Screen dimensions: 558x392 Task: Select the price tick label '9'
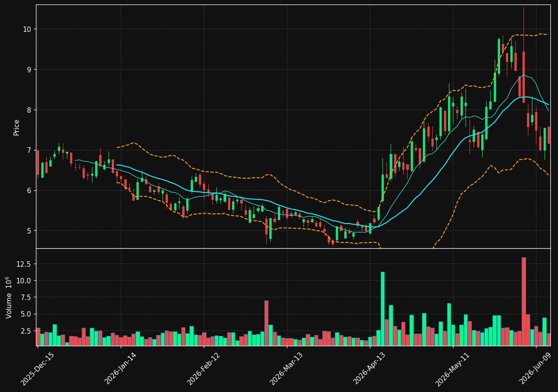tap(30, 70)
